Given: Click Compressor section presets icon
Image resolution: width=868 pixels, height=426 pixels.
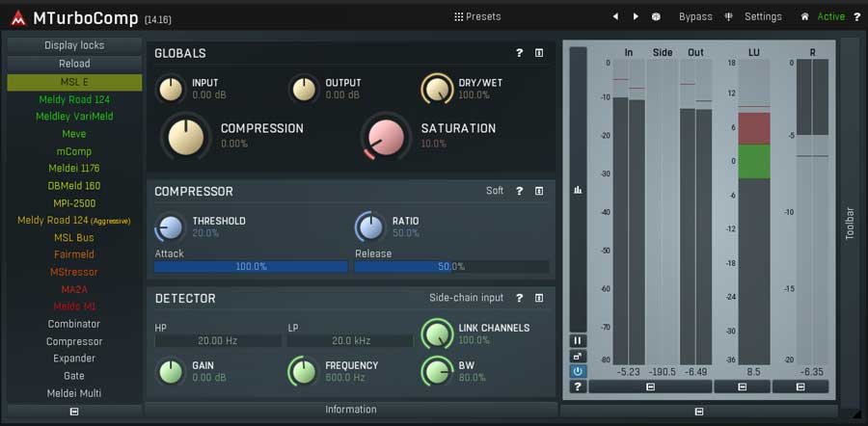Looking at the screenshot, I should (x=538, y=191).
